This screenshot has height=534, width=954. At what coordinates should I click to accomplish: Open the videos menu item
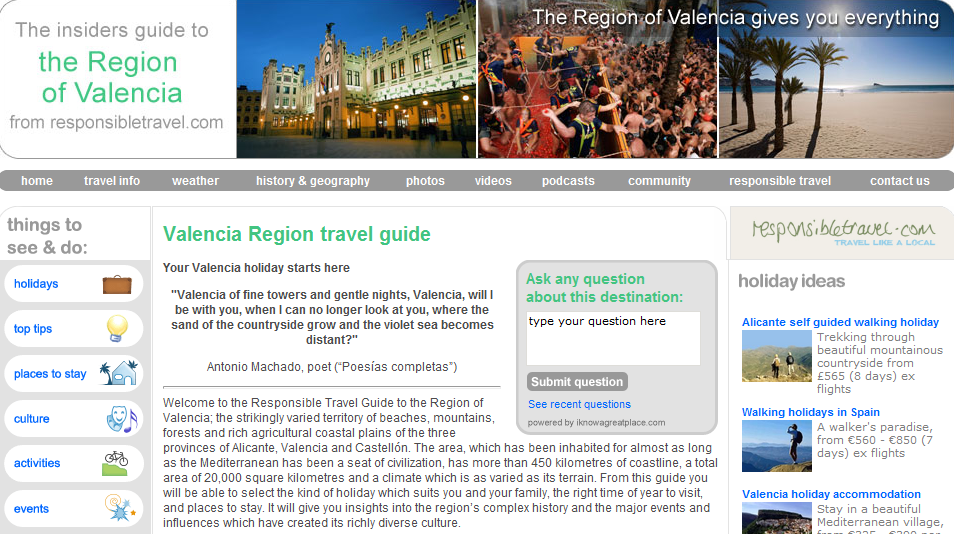[493, 181]
